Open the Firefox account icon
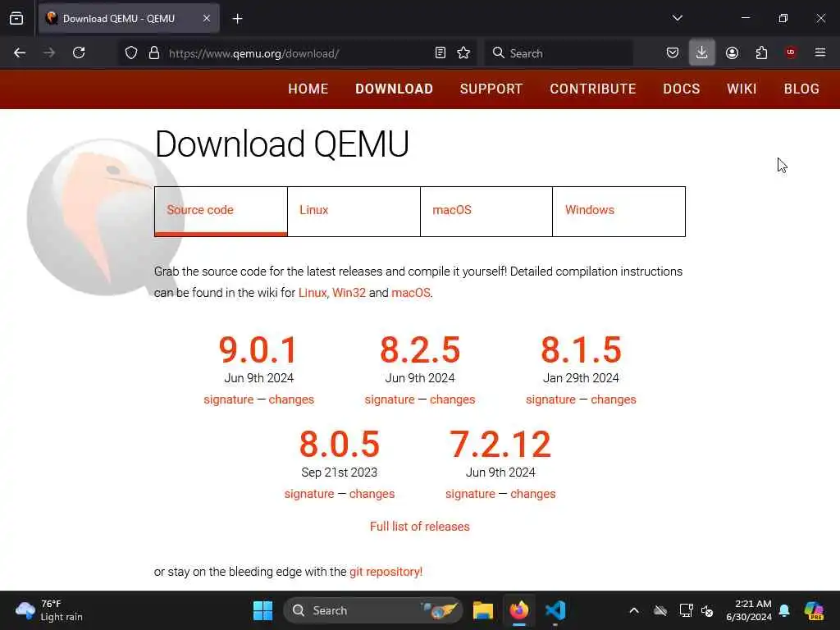840x630 pixels. [x=732, y=53]
